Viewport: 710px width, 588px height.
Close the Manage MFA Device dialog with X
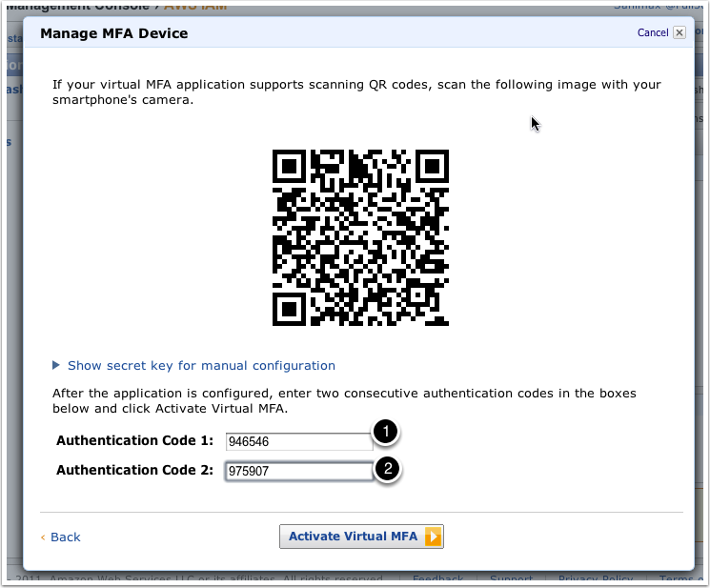coord(680,32)
